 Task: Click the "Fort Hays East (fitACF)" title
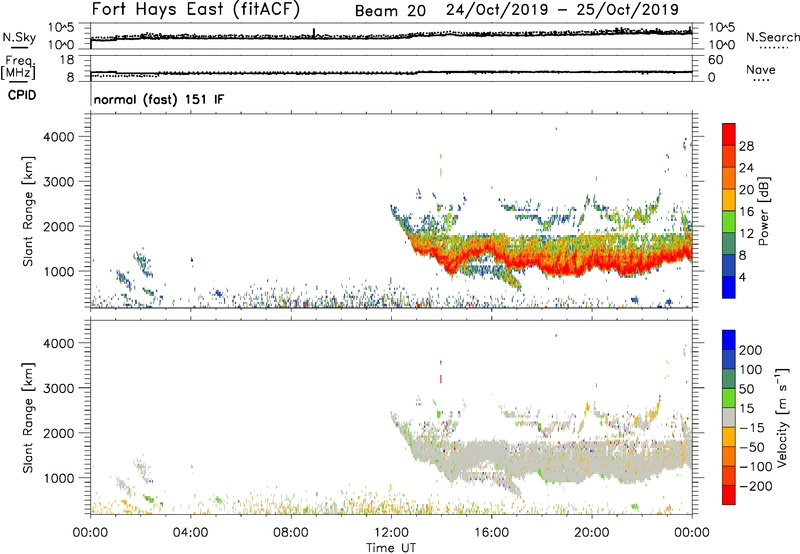click(196, 10)
